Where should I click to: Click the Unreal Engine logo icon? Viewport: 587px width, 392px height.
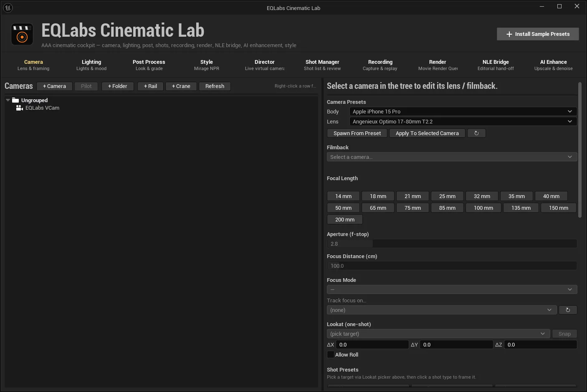[8, 8]
